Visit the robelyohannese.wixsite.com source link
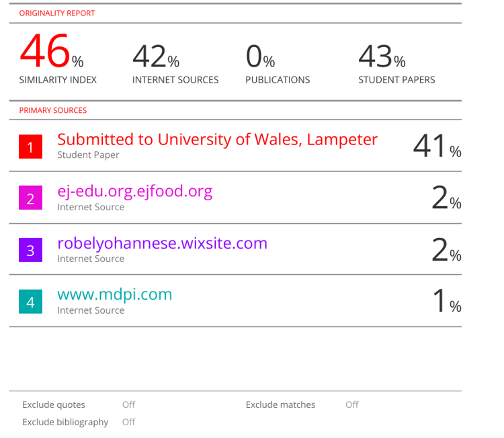504x438 pixels. [x=162, y=243]
